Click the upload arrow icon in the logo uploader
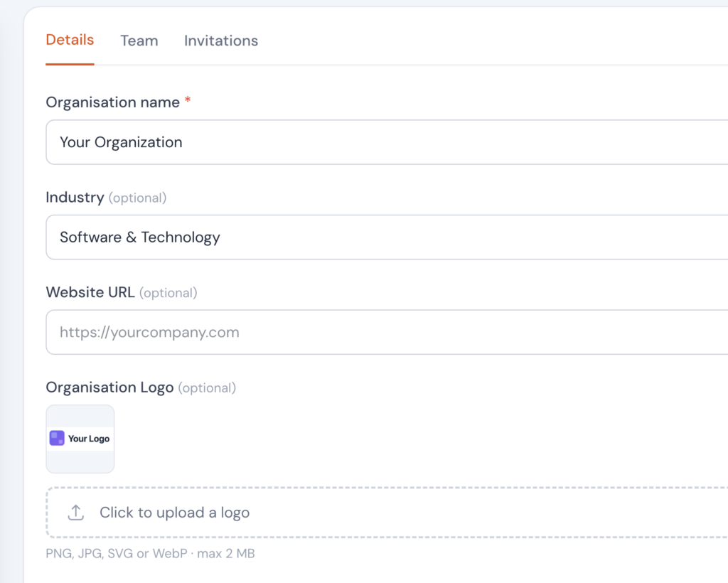Image resolution: width=728 pixels, height=583 pixels. (76, 512)
